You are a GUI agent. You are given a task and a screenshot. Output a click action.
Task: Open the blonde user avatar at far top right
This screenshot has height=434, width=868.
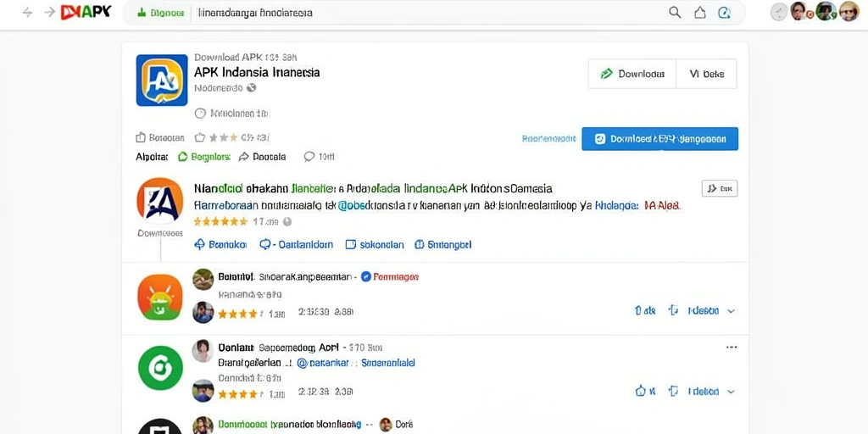point(849,12)
